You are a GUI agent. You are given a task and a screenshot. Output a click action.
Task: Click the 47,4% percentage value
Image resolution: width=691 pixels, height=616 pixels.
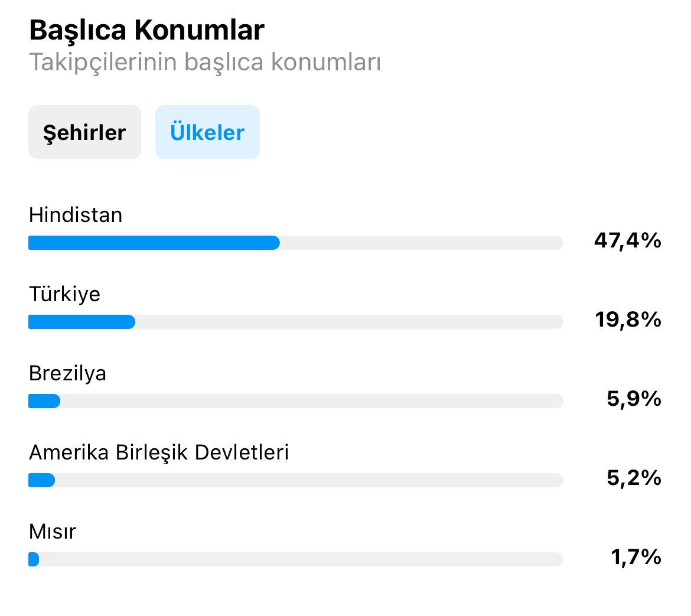628,240
